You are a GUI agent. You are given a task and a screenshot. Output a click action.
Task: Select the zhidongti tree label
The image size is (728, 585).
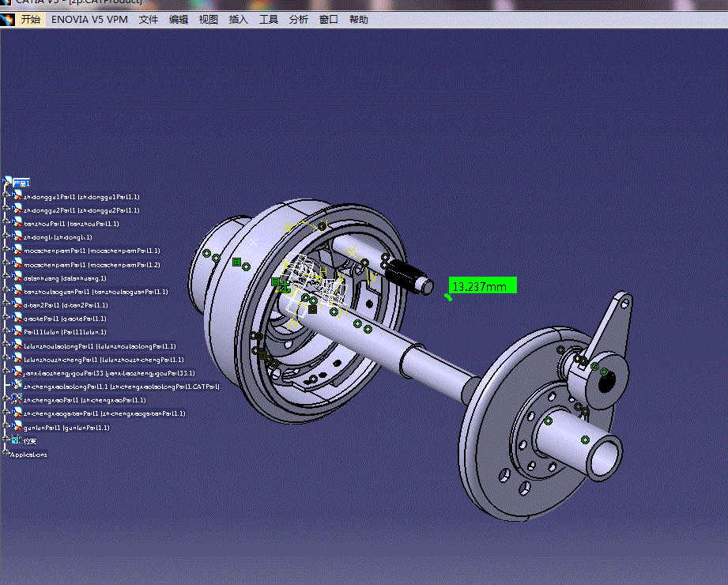tap(58, 237)
